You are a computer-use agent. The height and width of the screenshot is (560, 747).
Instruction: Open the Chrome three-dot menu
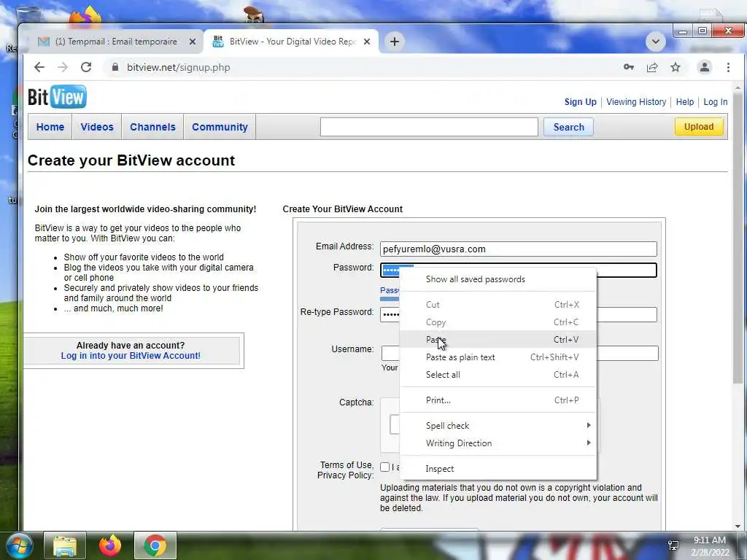click(728, 67)
